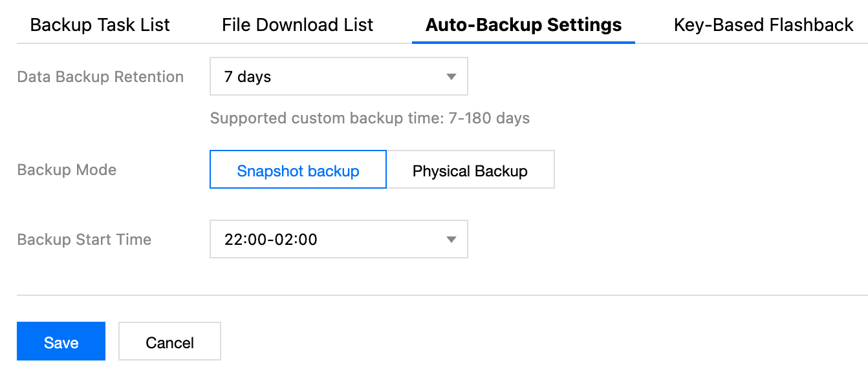Go to the Key-Based Flashback tab
The height and width of the screenshot is (376, 868).
coord(763,25)
